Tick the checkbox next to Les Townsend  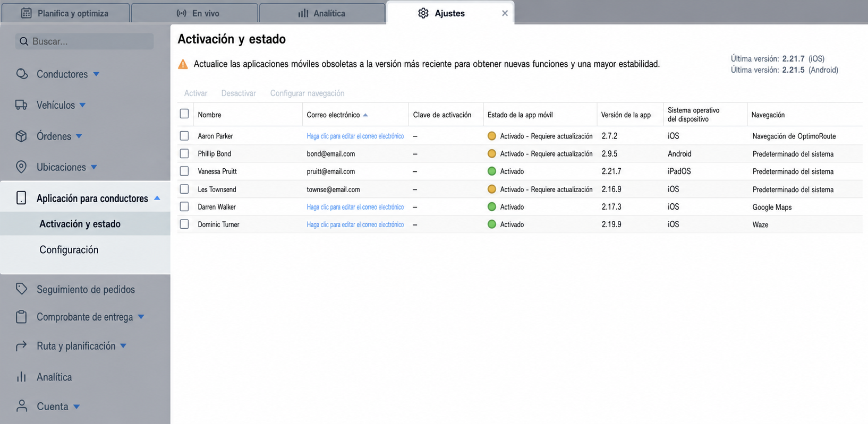pos(184,189)
